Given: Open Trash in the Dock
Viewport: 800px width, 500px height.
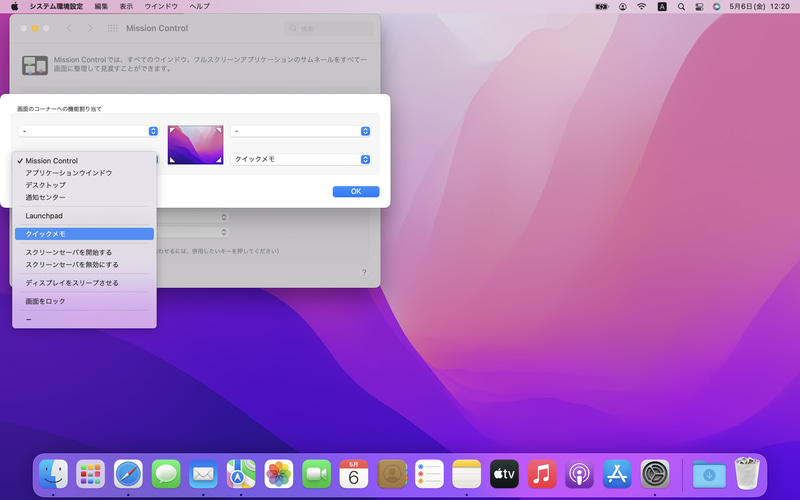Looking at the screenshot, I should pos(747,473).
